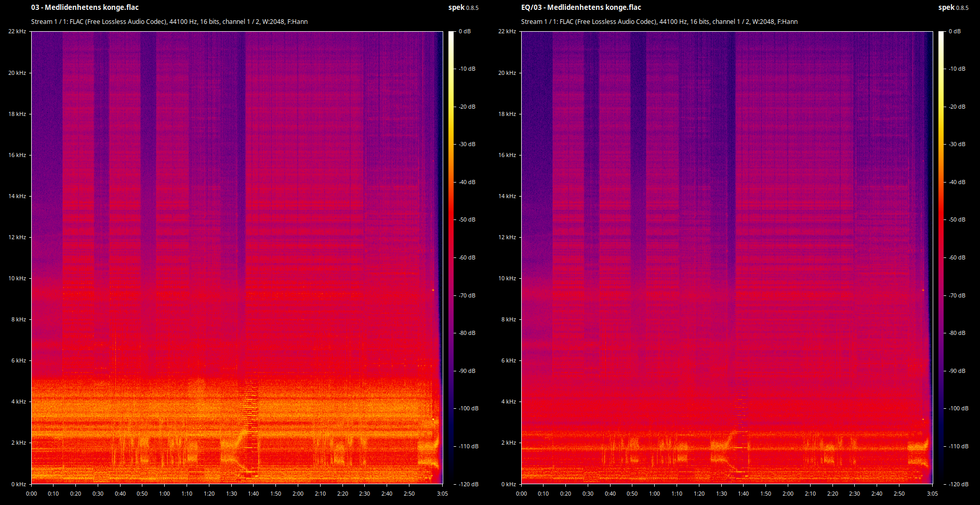Click the 1:00 time label under non-EQ spectrogram
This screenshot has width=980, height=505.
tap(164, 494)
